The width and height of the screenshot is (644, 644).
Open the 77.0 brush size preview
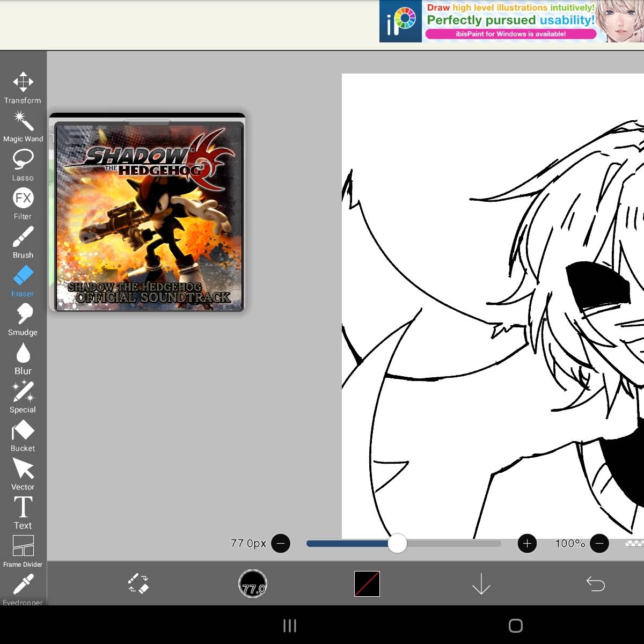tap(253, 583)
